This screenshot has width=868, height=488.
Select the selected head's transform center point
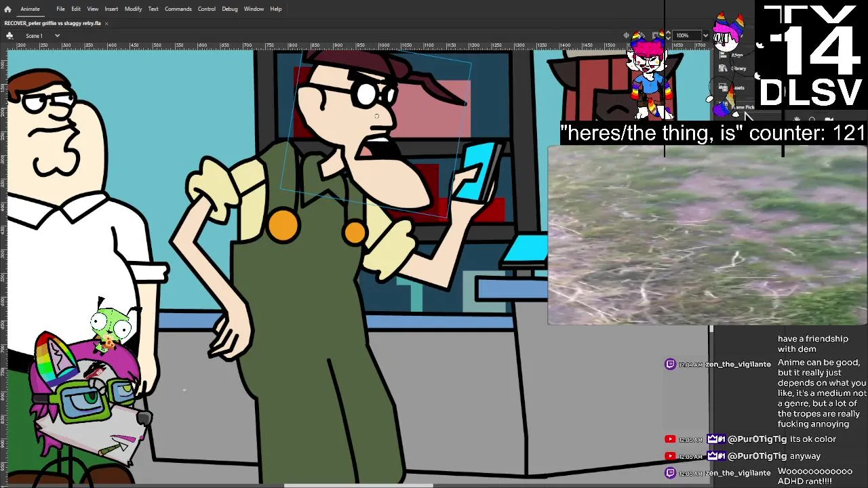click(x=376, y=116)
